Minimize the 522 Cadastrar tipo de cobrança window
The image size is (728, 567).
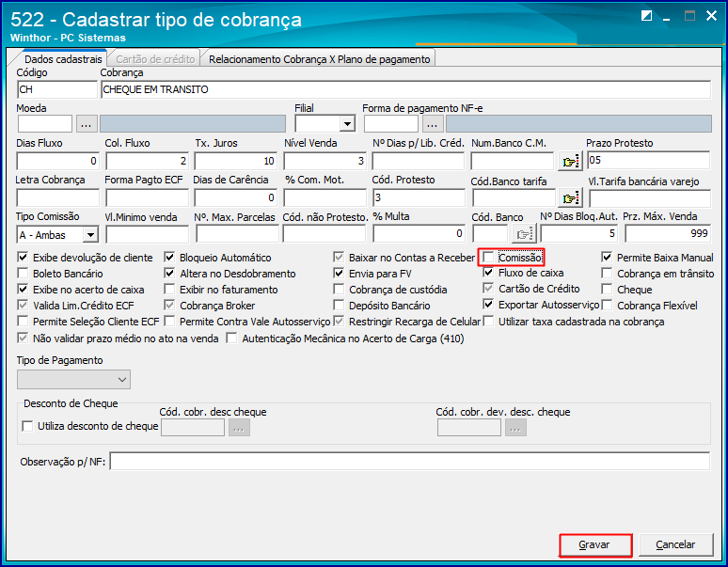click(x=667, y=17)
